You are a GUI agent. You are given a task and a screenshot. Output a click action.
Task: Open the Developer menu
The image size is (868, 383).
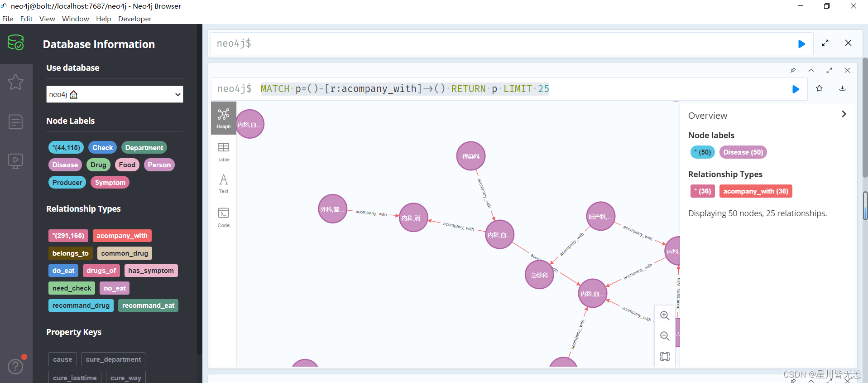pos(134,19)
